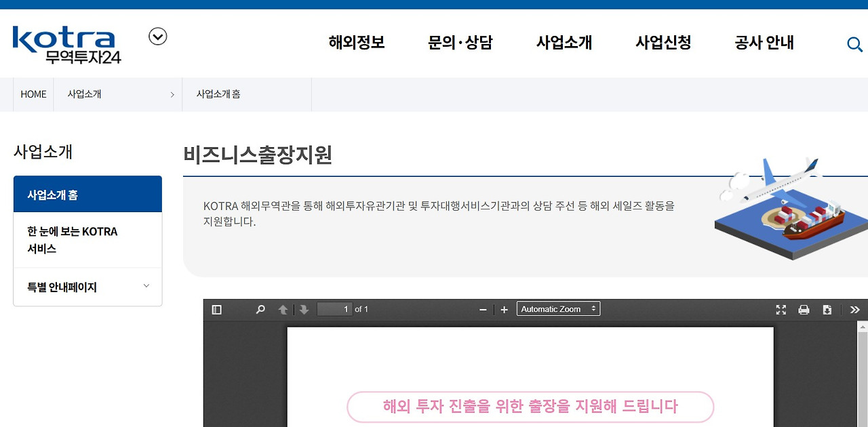Open the site search magnifier icon

[854, 45]
